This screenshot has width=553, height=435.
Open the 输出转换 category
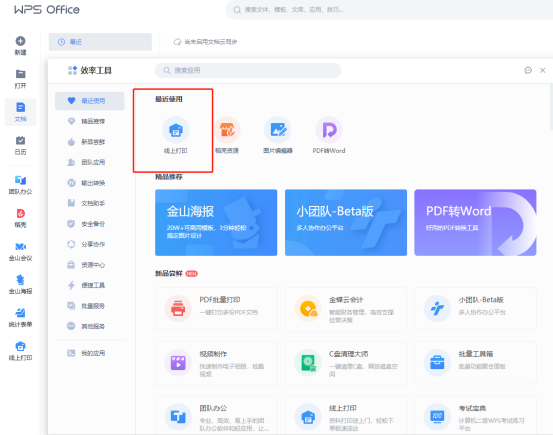pos(90,183)
